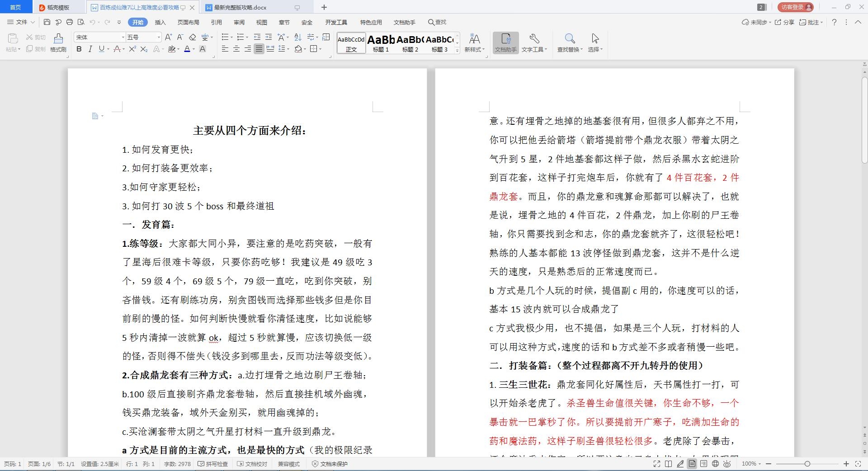
Task: Open Text Tools (文字工具) wrench icon
Action: [534, 43]
